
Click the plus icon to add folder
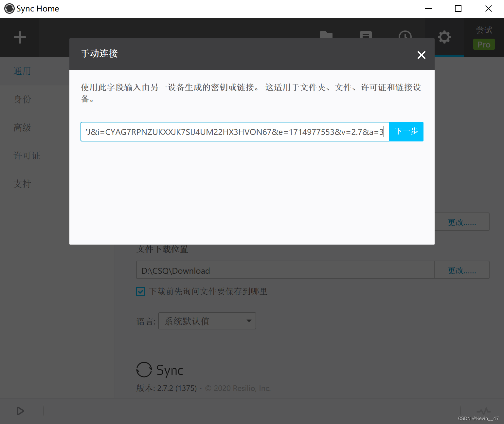20,37
